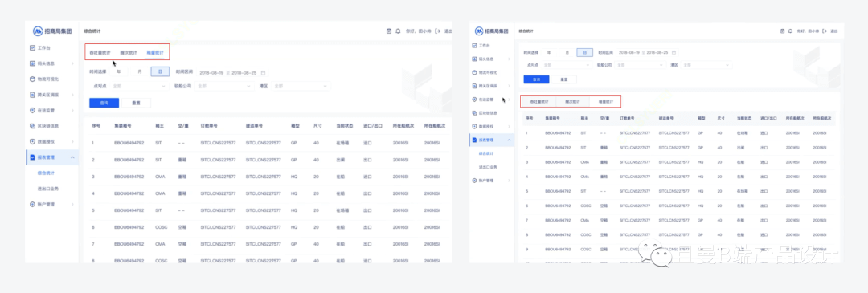Switch to 吞吐量统计 tab in right screenshot
The image size is (868, 293).
point(539,102)
